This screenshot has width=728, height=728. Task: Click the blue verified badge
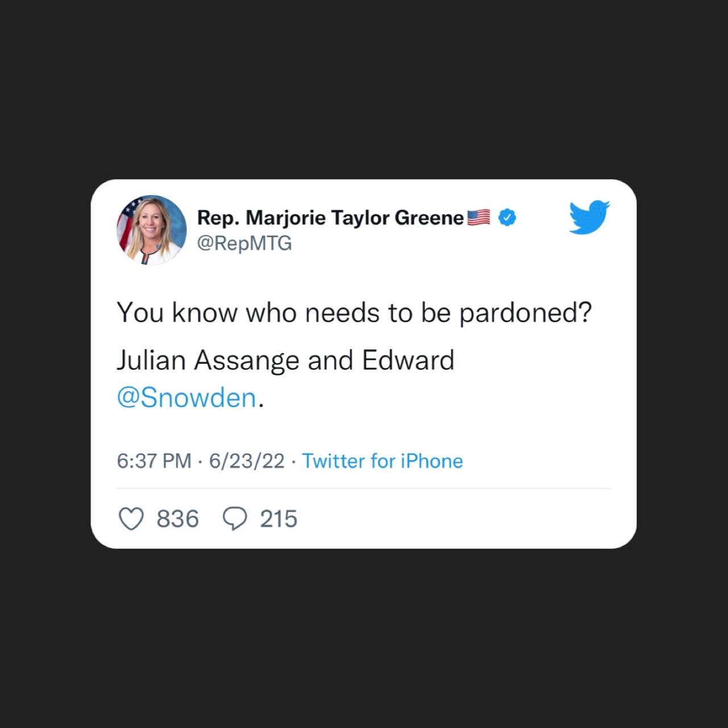click(507, 217)
